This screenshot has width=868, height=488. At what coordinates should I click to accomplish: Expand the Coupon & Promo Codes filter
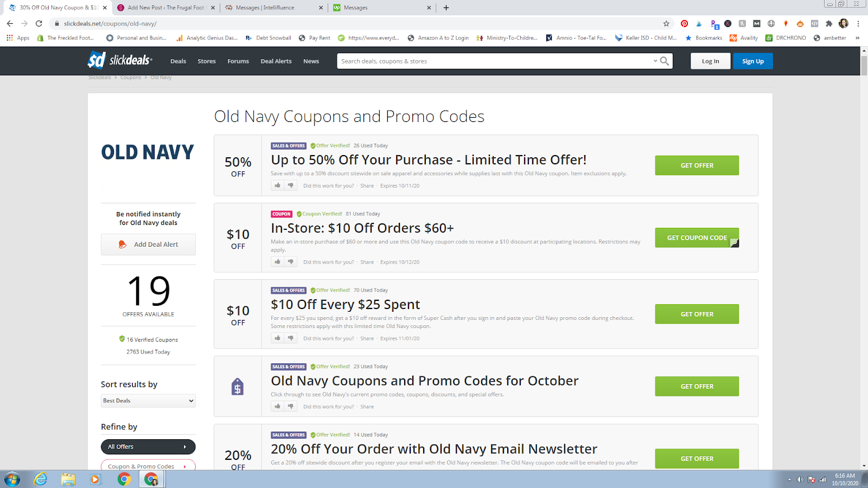click(x=148, y=466)
